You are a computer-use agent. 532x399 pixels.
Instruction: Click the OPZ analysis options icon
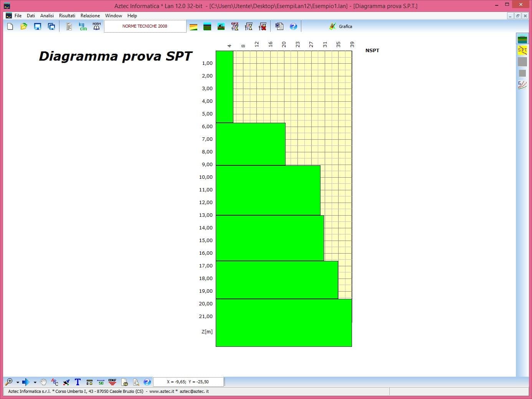(235, 26)
